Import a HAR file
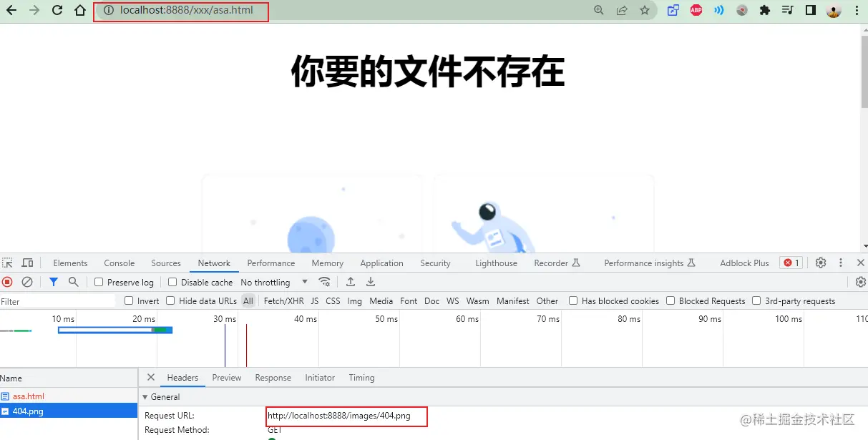868x440 pixels. coord(351,282)
